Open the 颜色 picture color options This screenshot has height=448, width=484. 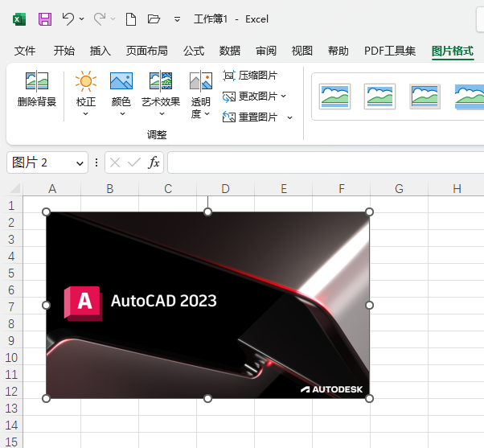121,92
